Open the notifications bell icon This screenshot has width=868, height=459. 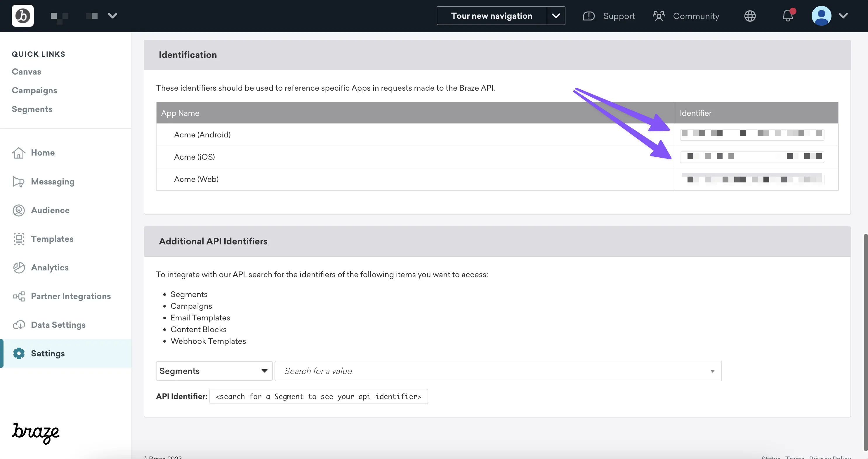[x=787, y=16]
